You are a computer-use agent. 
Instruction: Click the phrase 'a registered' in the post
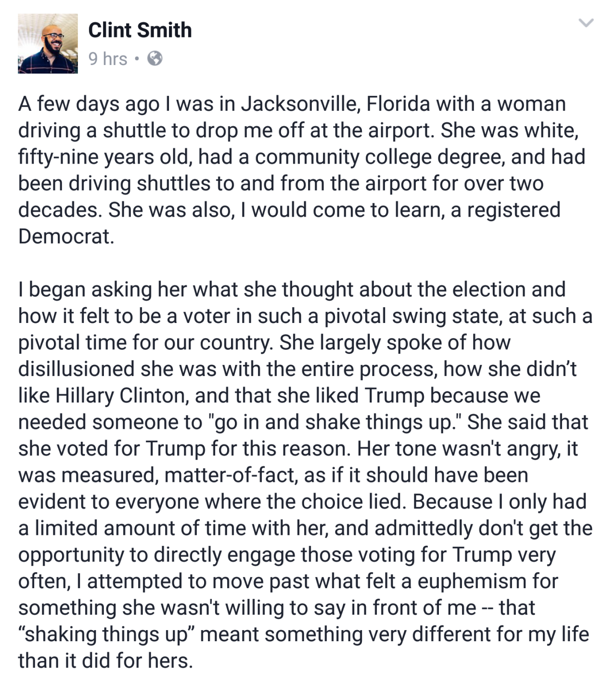click(505, 210)
